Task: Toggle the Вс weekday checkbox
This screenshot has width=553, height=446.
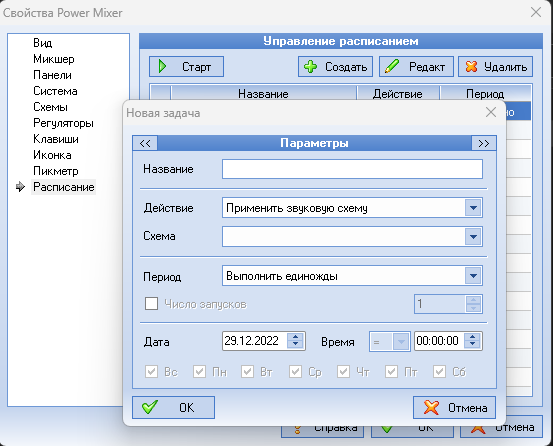Action: point(152,372)
